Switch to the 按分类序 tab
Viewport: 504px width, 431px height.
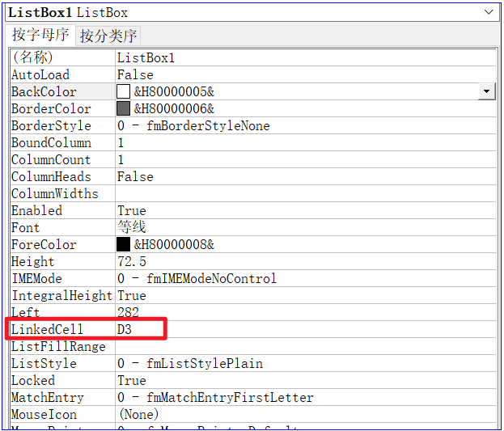(108, 36)
